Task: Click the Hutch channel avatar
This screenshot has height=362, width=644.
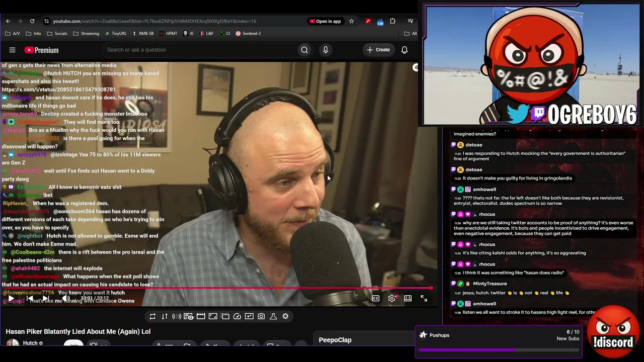Action: pos(13,343)
